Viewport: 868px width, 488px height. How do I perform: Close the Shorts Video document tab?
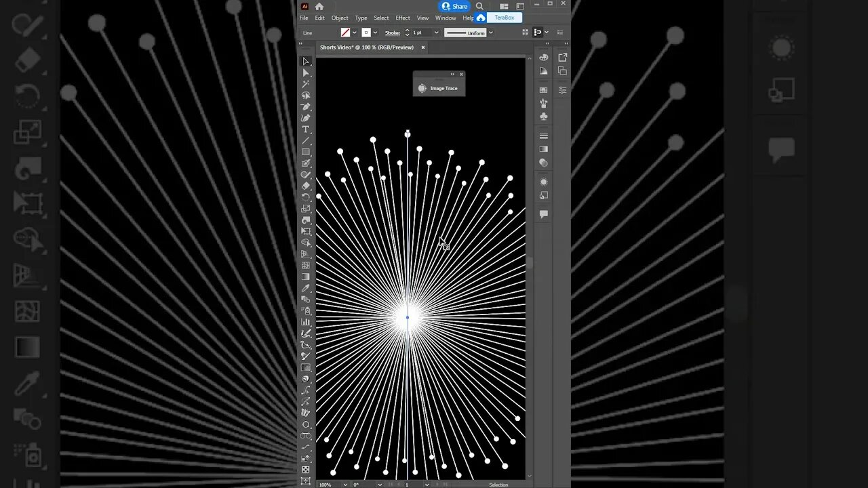(x=422, y=47)
